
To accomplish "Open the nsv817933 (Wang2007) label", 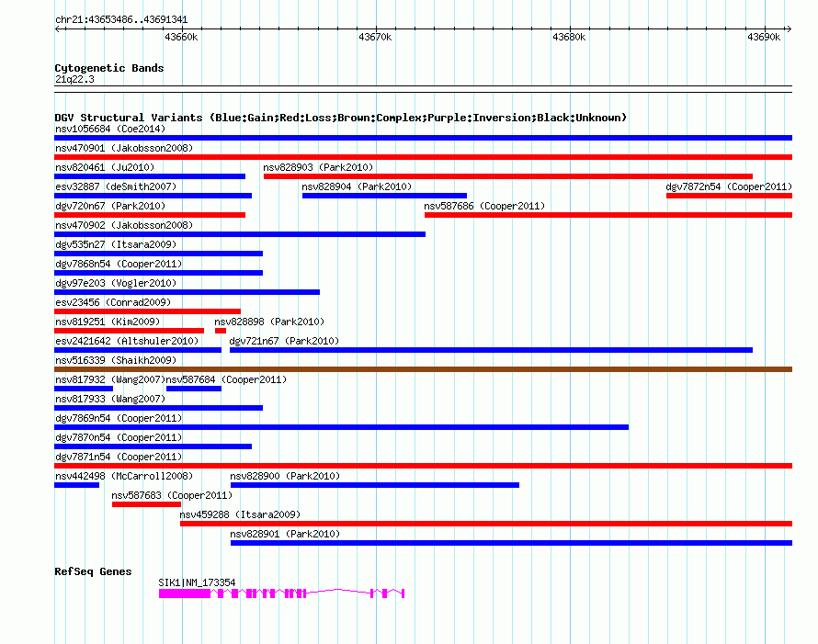I will (x=110, y=399).
